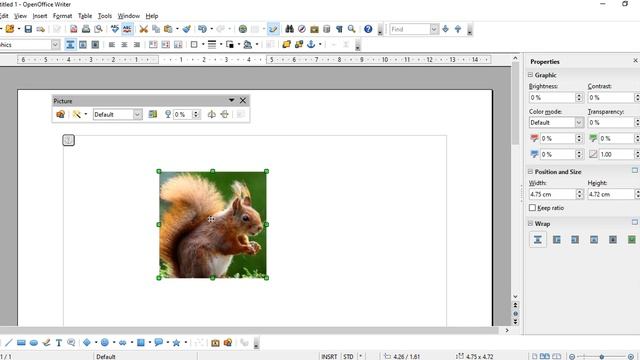Cut the selection with scissors icon
This screenshot has height=360, width=640.
point(143,29)
